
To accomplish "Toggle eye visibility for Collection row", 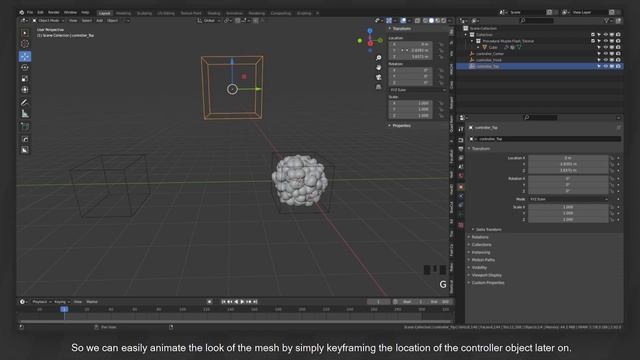I will coord(605,35).
